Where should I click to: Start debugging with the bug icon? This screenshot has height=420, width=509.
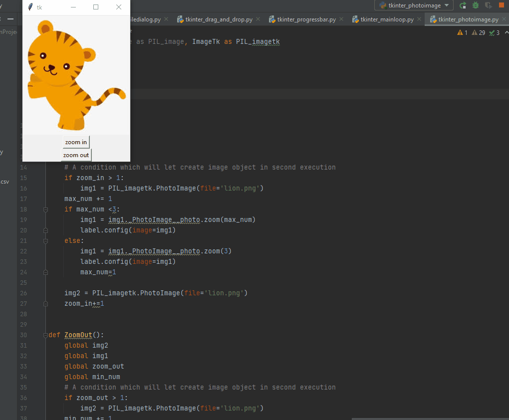pyautogui.click(x=476, y=5)
